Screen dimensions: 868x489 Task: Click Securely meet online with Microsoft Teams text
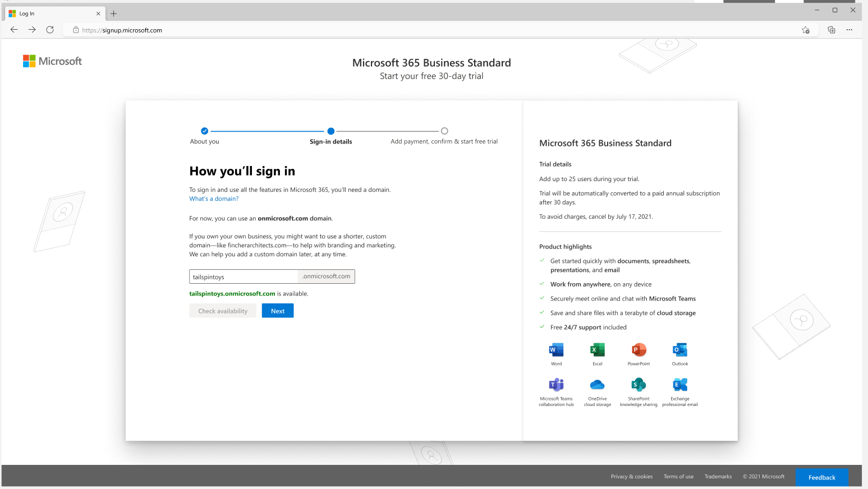pos(623,299)
